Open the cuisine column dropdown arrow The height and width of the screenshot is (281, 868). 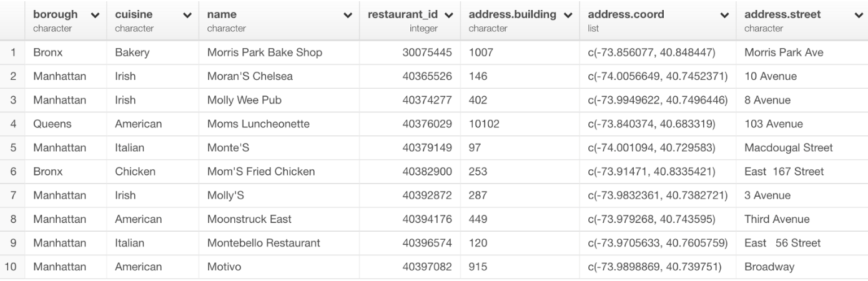tap(187, 15)
